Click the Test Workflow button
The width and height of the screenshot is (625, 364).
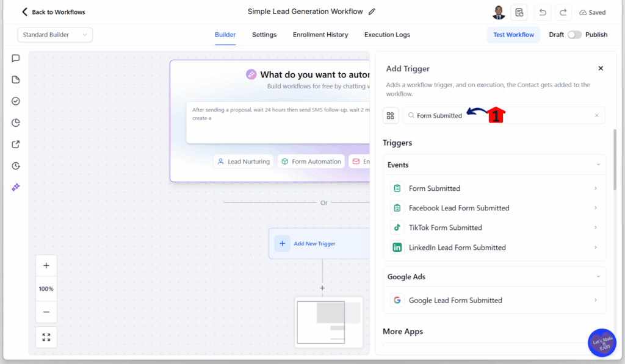click(x=513, y=35)
